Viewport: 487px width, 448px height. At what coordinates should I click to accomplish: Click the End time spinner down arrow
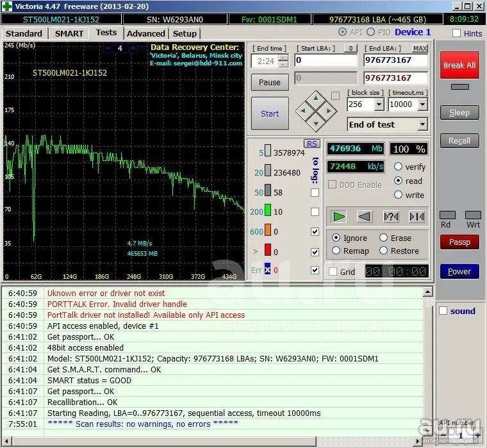283,64
